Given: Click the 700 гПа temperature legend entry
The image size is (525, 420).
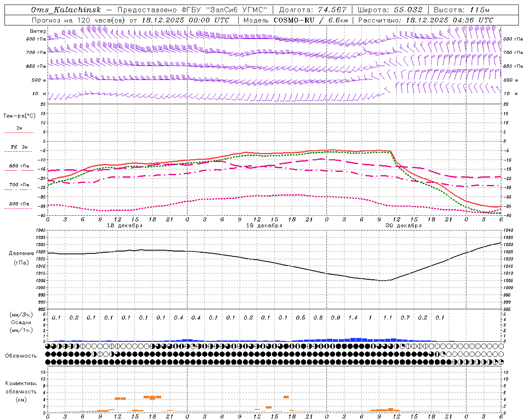Looking at the screenshot, I should (19, 185).
